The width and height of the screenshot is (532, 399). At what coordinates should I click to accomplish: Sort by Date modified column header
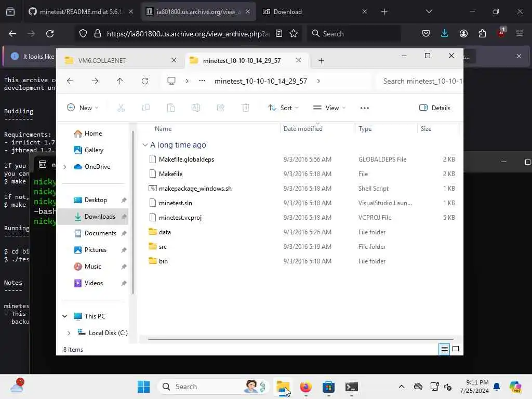pos(303,129)
